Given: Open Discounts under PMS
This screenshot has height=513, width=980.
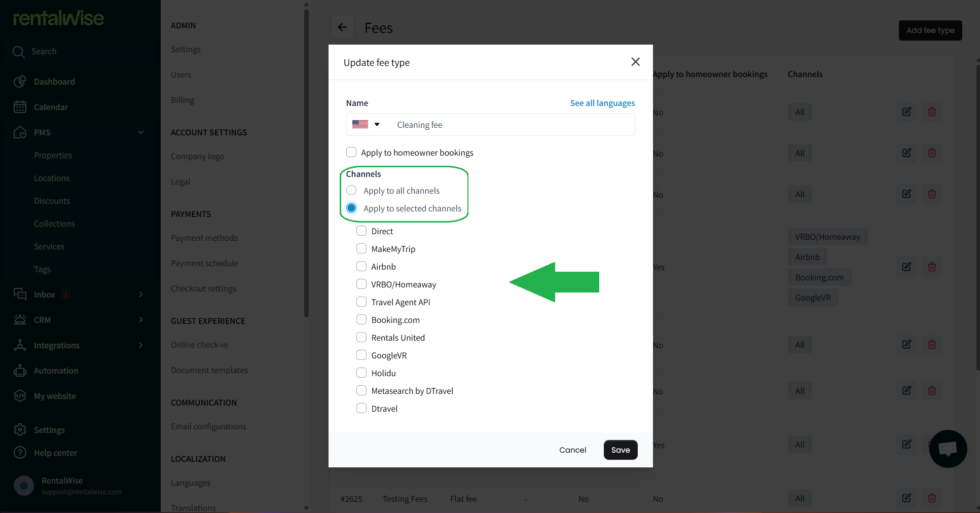Looking at the screenshot, I should pyautogui.click(x=52, y=201).
